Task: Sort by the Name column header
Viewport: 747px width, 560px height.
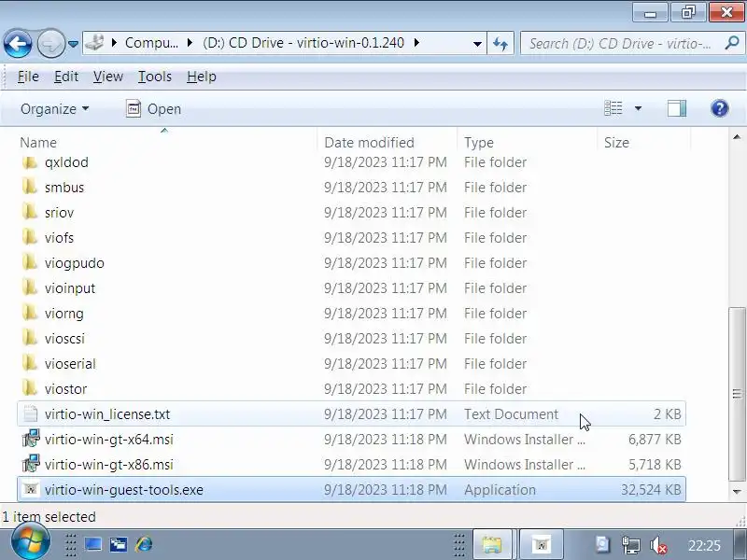Action: pyautogui.click(x=167, y=143)
